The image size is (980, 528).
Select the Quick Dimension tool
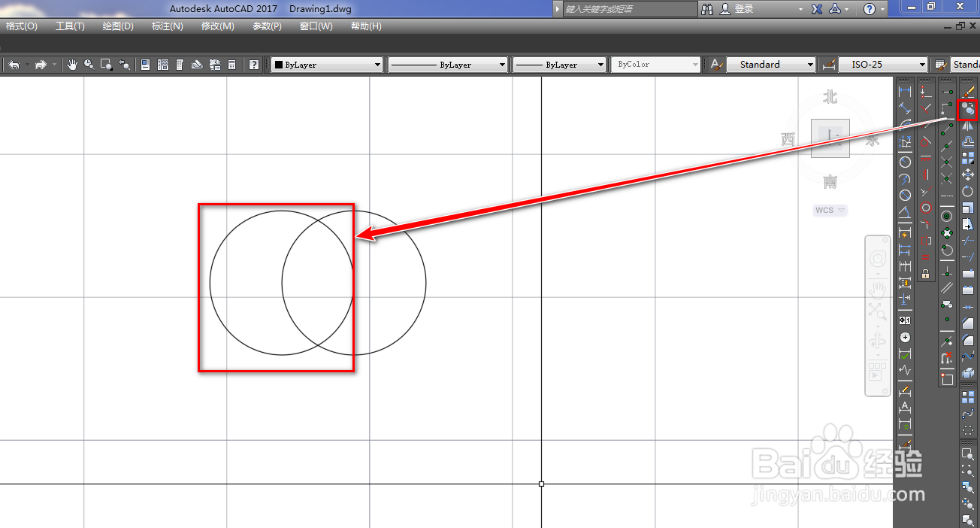point(905,233)
